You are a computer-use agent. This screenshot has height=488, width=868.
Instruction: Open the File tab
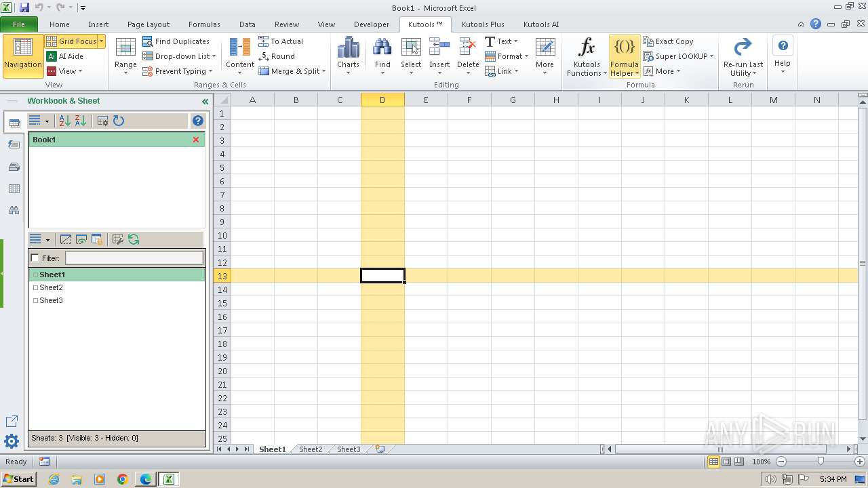pos(19,24)
